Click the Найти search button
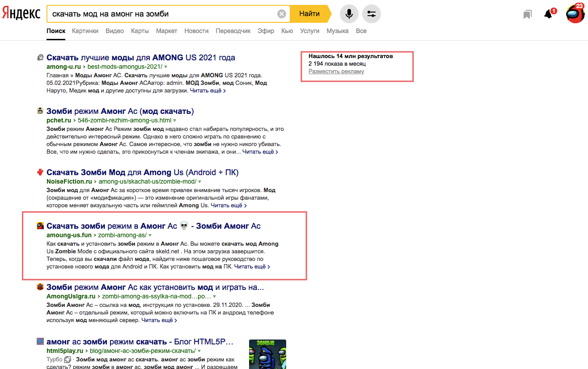 pos(310,14)
